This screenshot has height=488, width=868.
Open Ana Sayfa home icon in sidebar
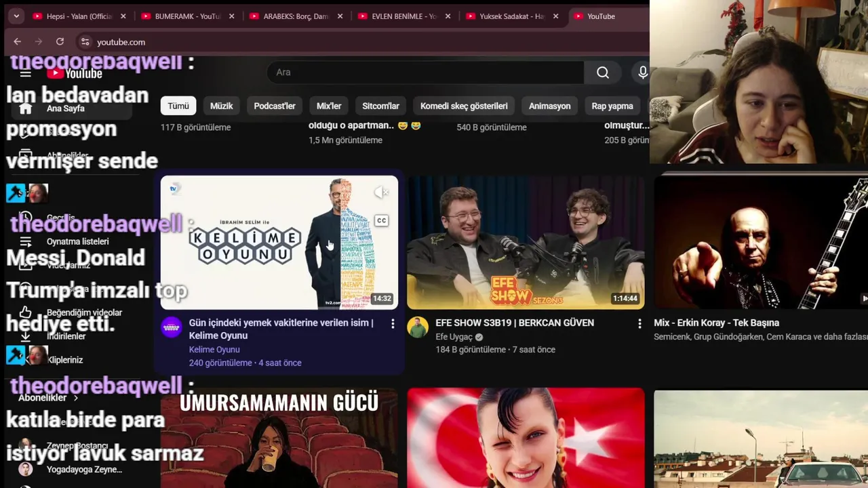(25, 108)
